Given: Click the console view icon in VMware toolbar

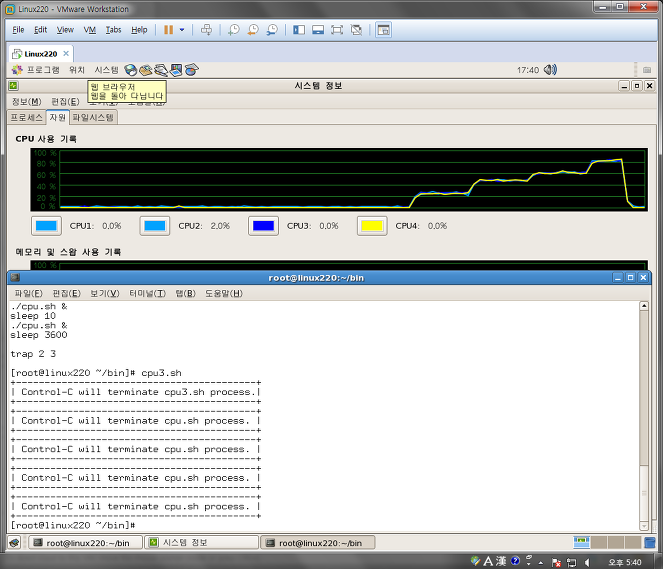Looking at the screenshot, I should (384, 30).
